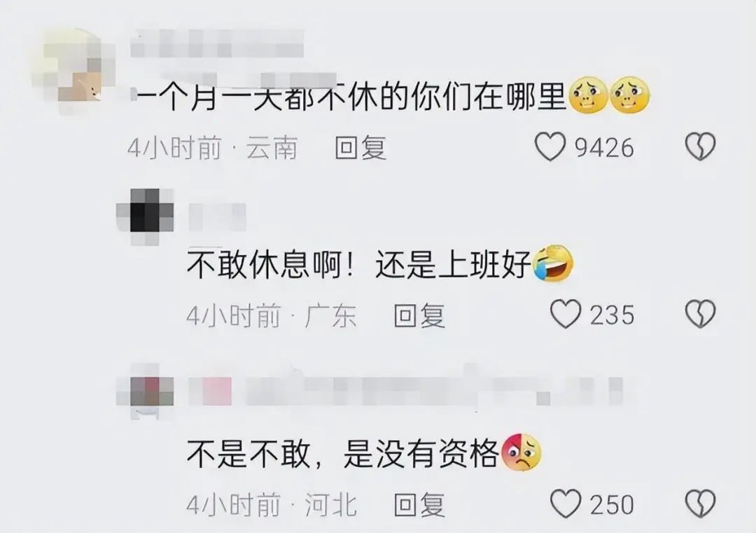
Task: Select the comment ending 你们在哪里
Action: (x=349, y=97)
